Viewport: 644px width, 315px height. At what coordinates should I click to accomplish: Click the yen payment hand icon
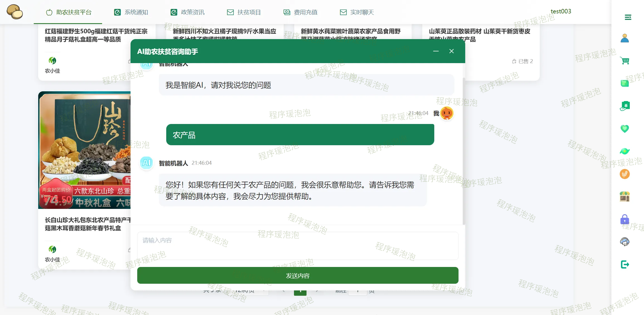pyautogui.click(x=624, y=106)
